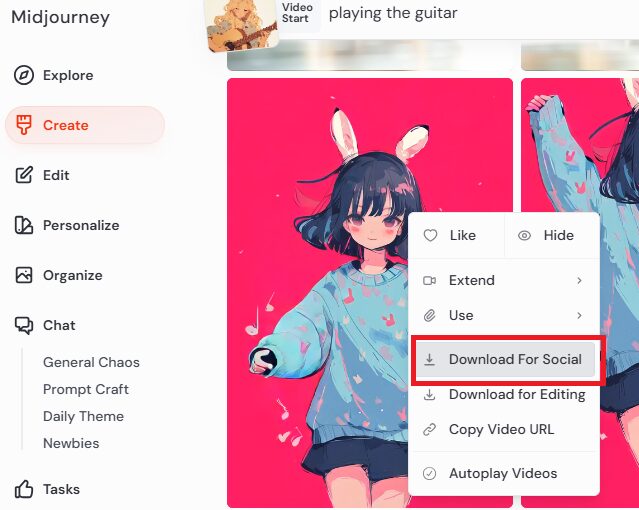This screenshot has height=510, width=639.
Task: Click the Video Start guitar thumbnail
Action: [242, 24]
